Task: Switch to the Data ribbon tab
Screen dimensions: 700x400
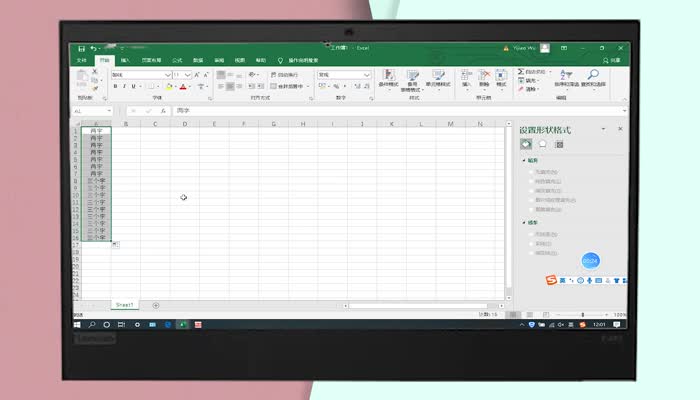Action: coord(198,60)
